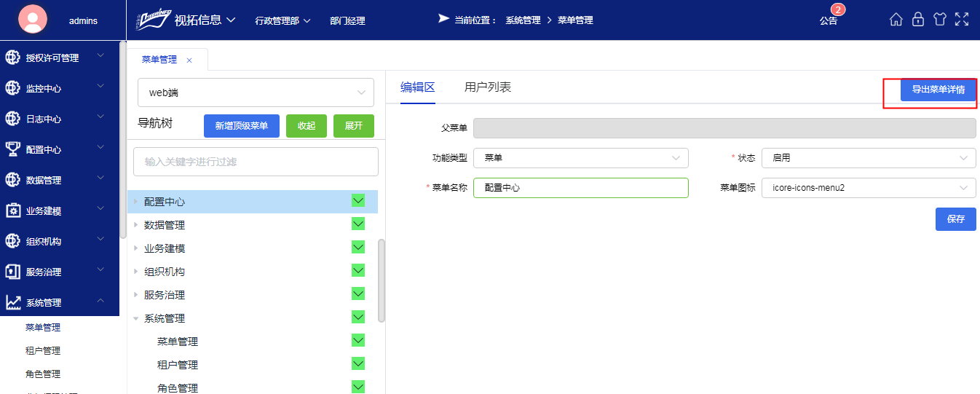Screen dimensions: 980x394
Task: Click the 父菜单 disabled field
Action: click(724, 128)
